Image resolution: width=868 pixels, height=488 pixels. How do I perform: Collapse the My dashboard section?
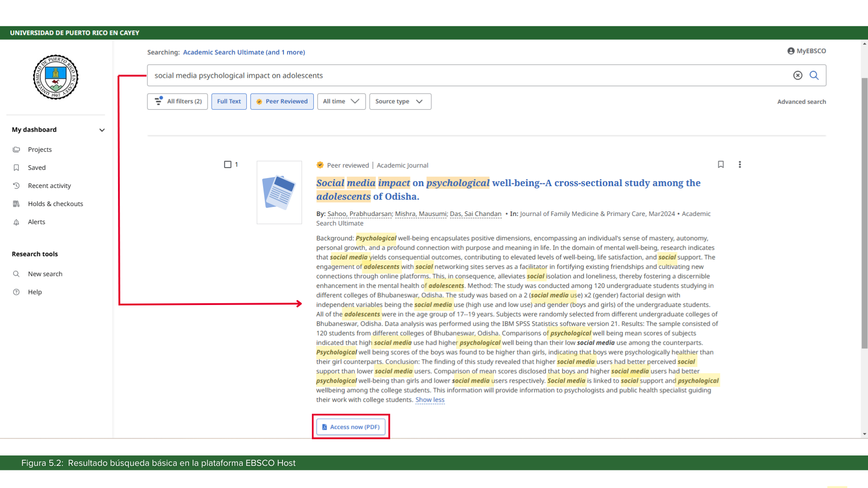[x=102, y=130]
